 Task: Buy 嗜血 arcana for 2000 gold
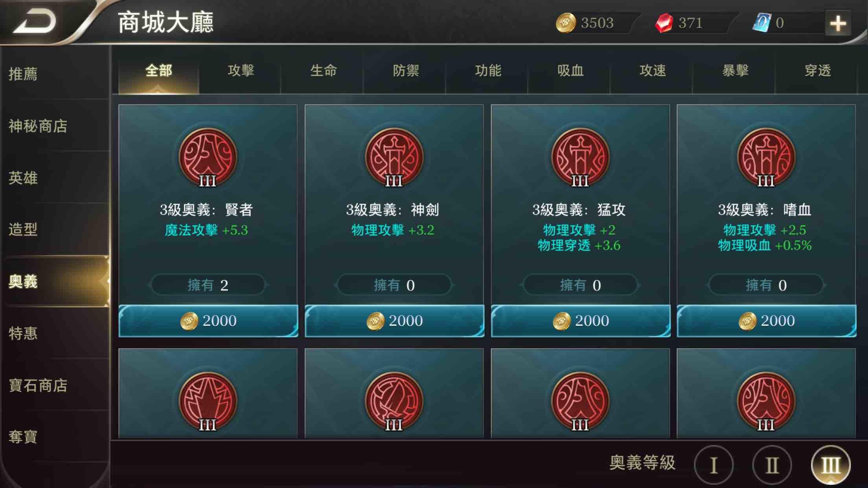pos(766,321)
